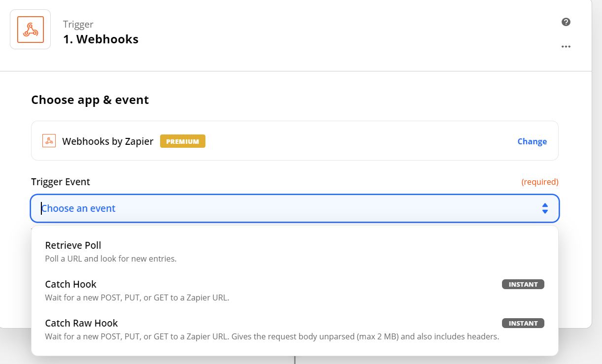Click the Webhooks trigger app icon
The width and height of the screenshot is (602, 364).
31,30
